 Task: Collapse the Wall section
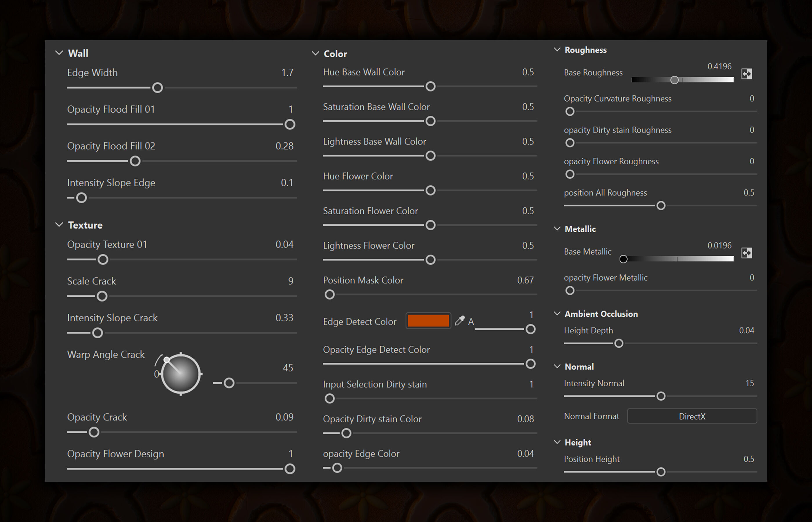pos(59,53)
